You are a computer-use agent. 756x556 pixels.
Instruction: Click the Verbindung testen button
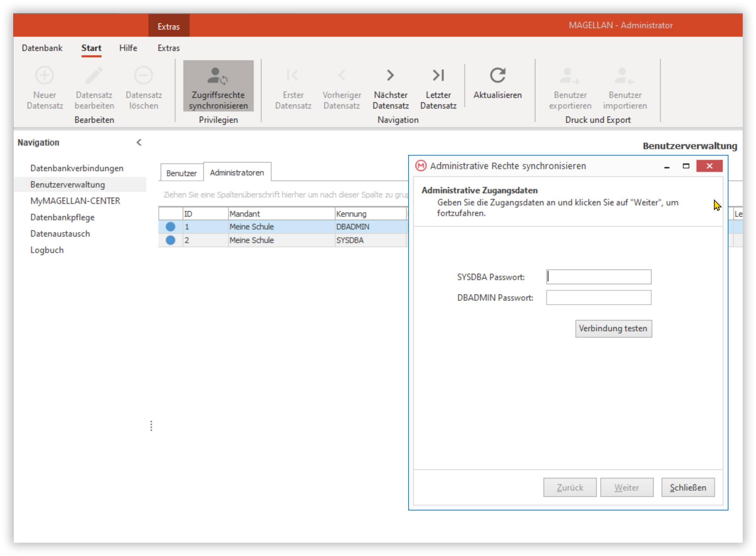tap(613, 328)
